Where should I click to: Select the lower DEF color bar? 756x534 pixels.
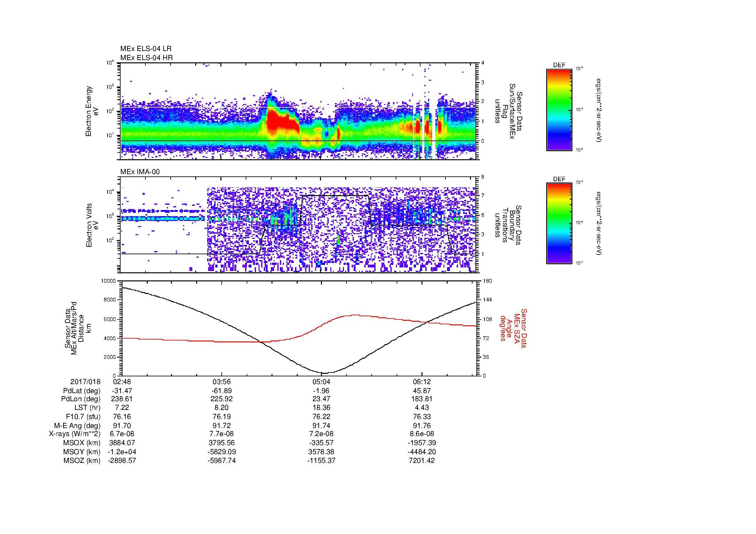pyautogui.click(x=559, y=224)
